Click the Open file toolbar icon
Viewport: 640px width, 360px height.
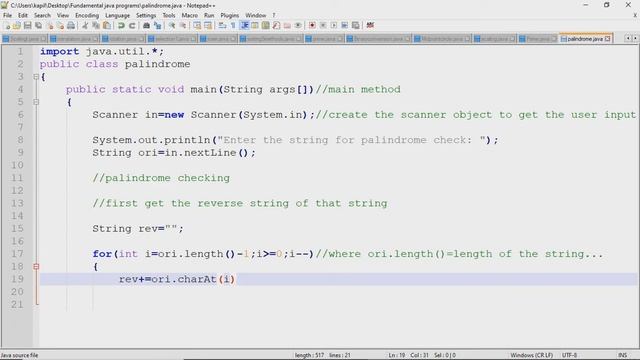click(x=17, y=25)
